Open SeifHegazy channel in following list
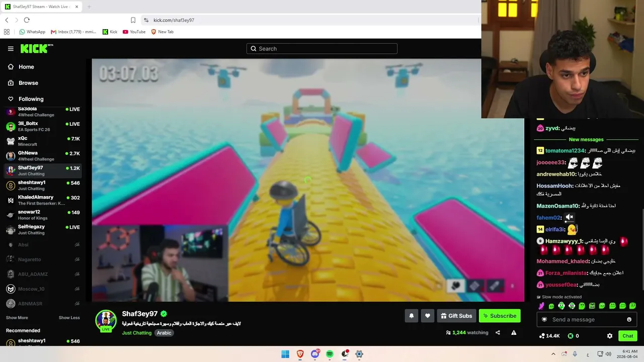 click(x=43, y=230)
